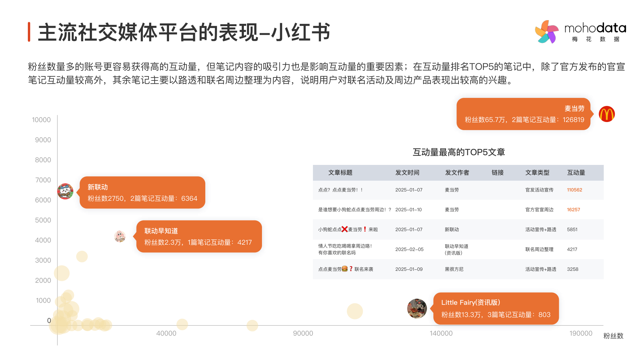
Task: Click the author 黑很方尼
Action: tap(454, 269)
